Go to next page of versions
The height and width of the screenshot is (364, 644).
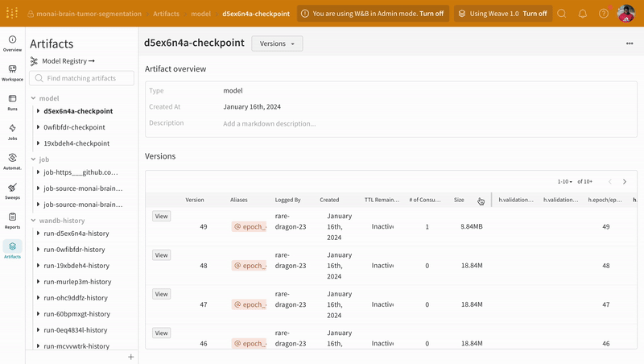coord(625,182)
